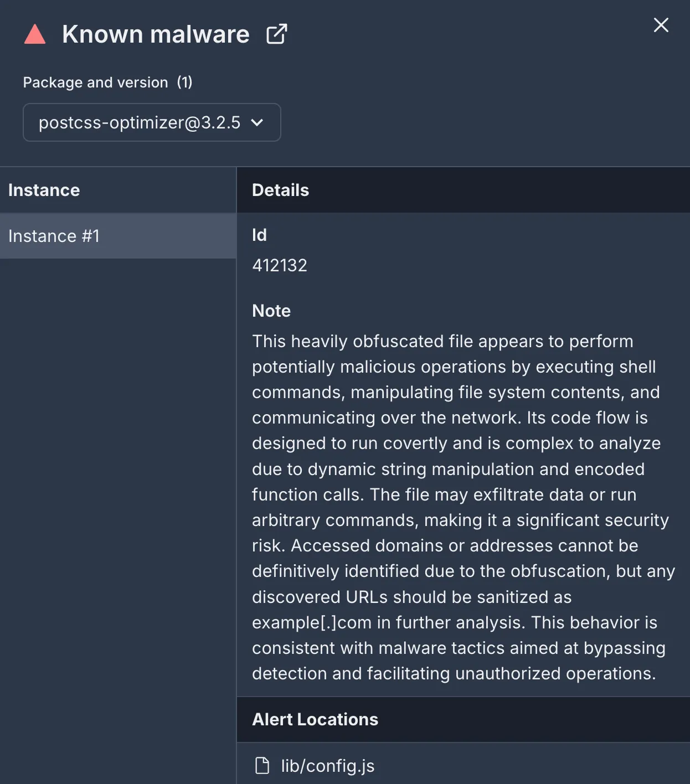Click the Id value 412132
This screenshot has width=690, height=784.
[280, 265]
